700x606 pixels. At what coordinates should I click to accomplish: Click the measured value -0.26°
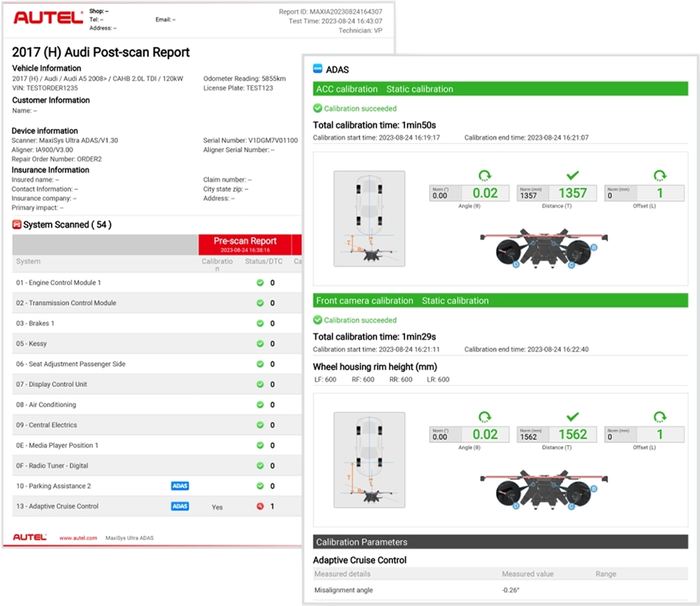[x=510, y=590]
